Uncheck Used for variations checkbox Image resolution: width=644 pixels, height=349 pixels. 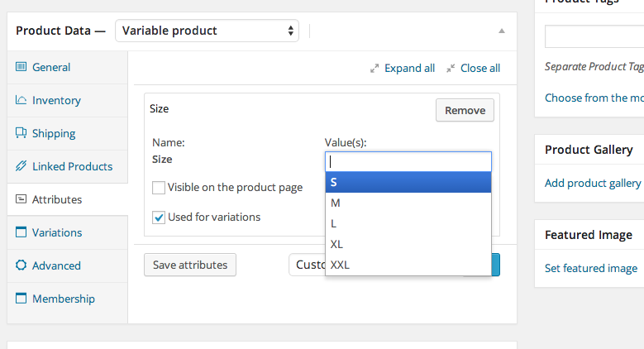159,217
